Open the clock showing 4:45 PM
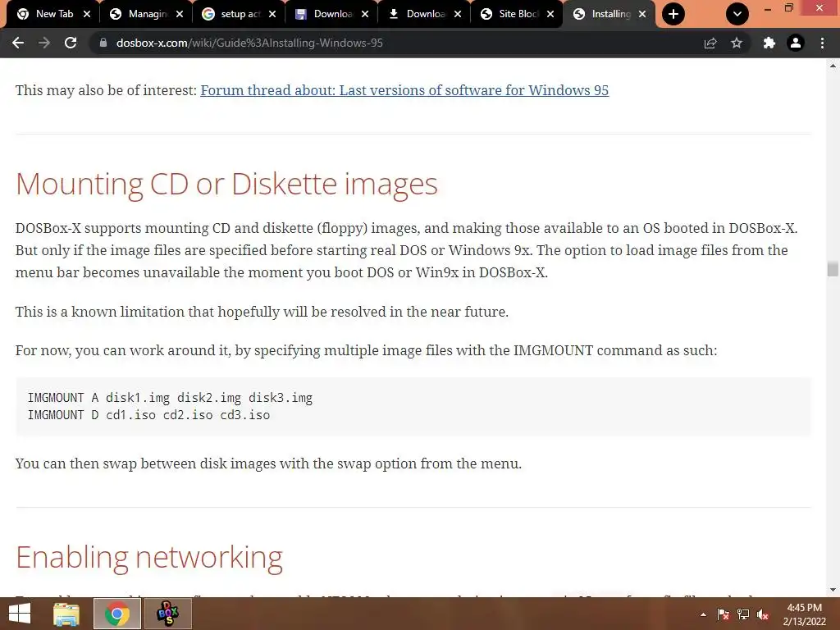 804,614
